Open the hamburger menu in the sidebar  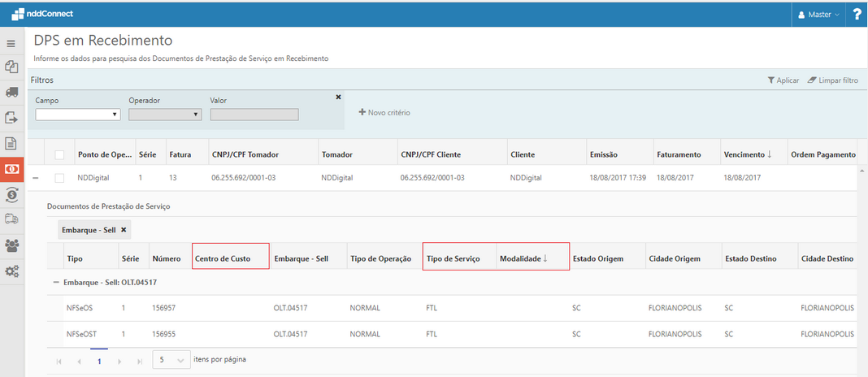pos(11,43)
